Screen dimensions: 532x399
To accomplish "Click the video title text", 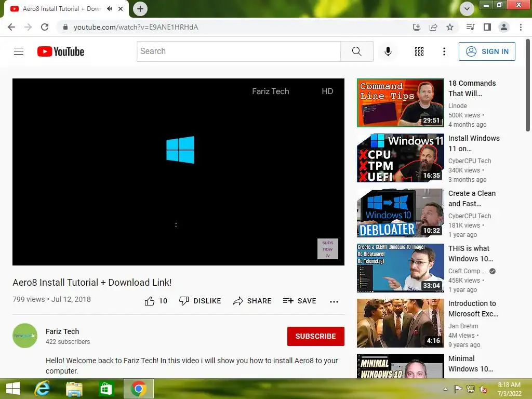I will 92,282.
